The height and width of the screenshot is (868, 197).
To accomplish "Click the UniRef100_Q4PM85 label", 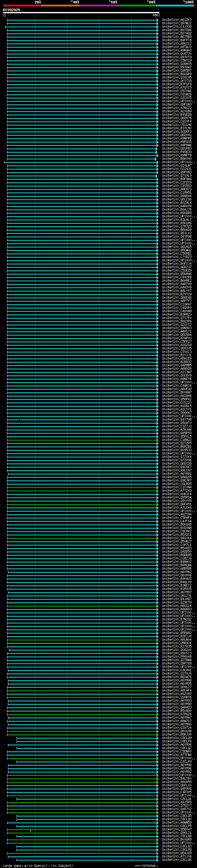I will pos(177,365).
